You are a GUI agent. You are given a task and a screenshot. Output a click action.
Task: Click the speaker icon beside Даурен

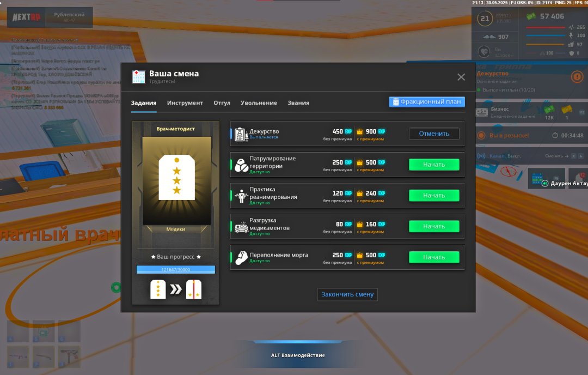[545, 183]
